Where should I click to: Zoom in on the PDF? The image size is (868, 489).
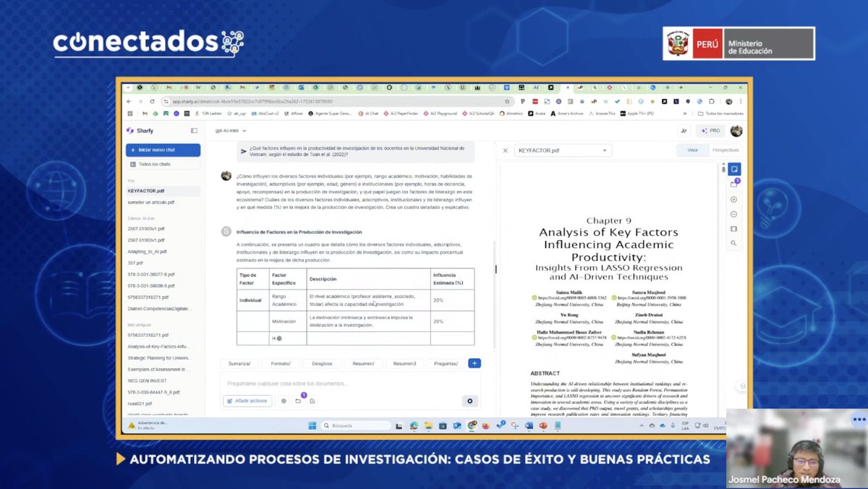734,200
